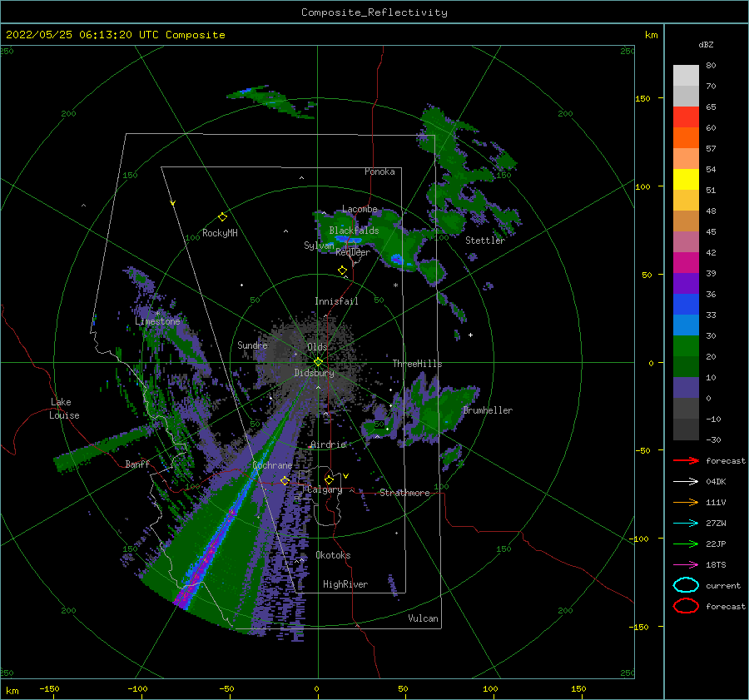The width and height of the screenshot is (749, 700).
Task: Click the Didsbury city label
Action: (x=314, y=373)
